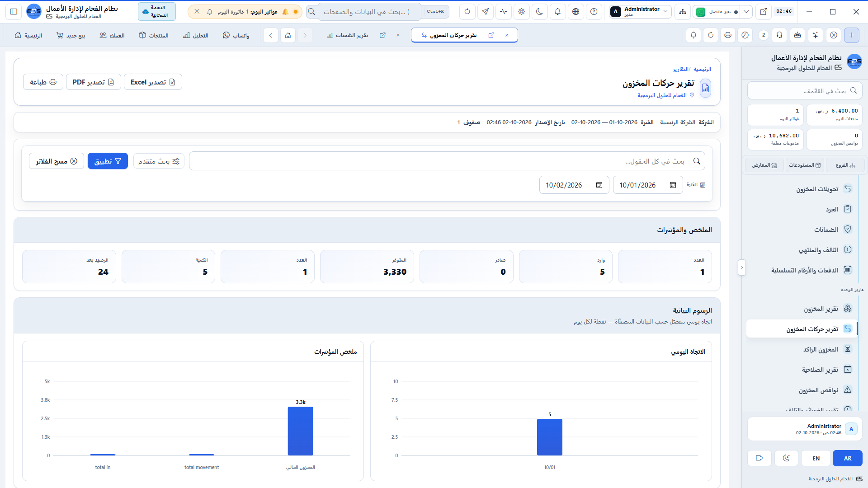This screenshot has height=488, width=868.
Task: Open the المنتجات menu item
Action: tap(154, 35)
